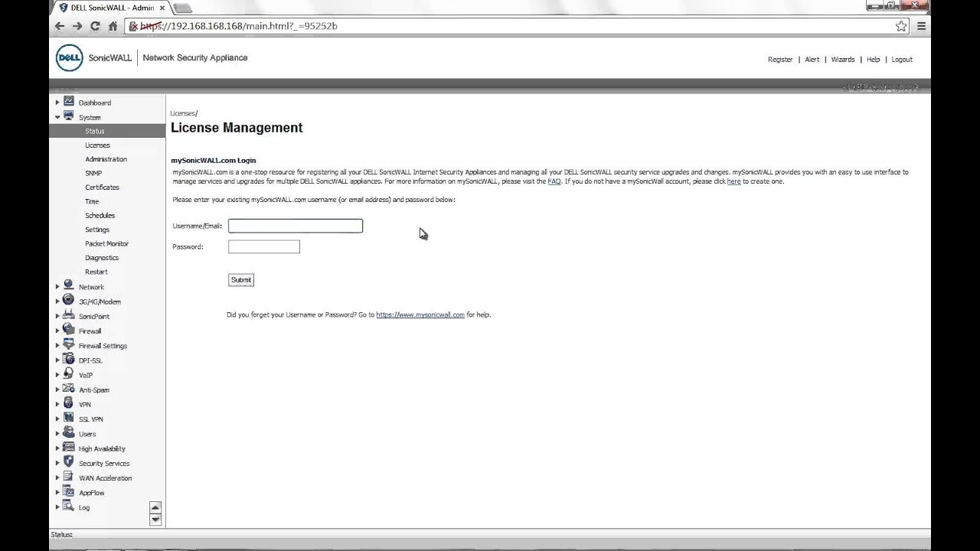
Task: Select the Anti-Spam icon
Action: pos(68,390)
